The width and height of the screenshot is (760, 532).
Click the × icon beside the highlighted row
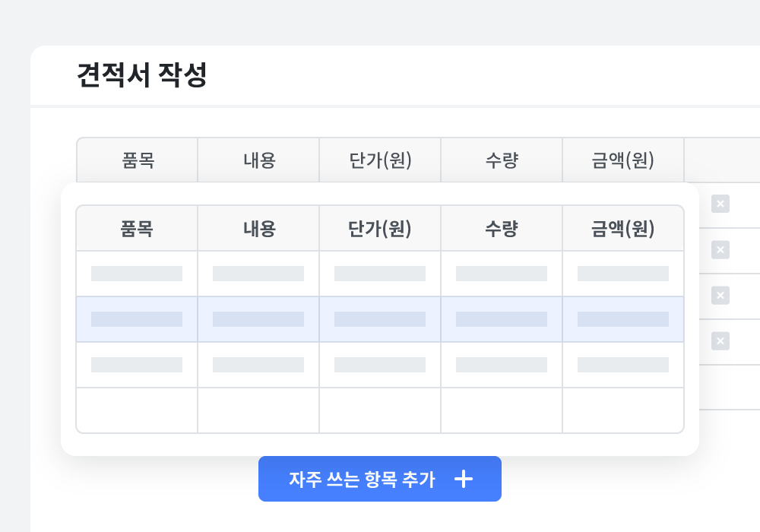click(x=720, y=340)
